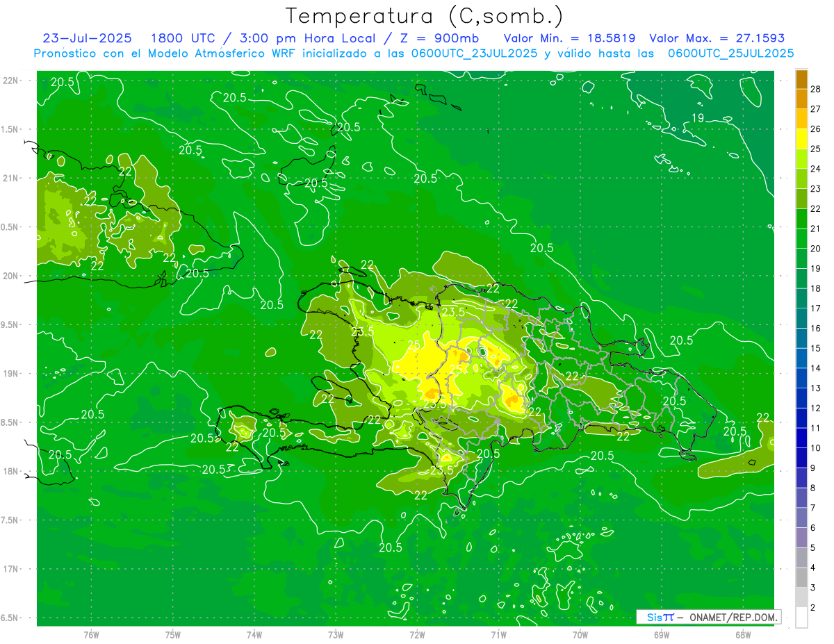
Task: Click the legend value label 18
Action: click(815, 288)
